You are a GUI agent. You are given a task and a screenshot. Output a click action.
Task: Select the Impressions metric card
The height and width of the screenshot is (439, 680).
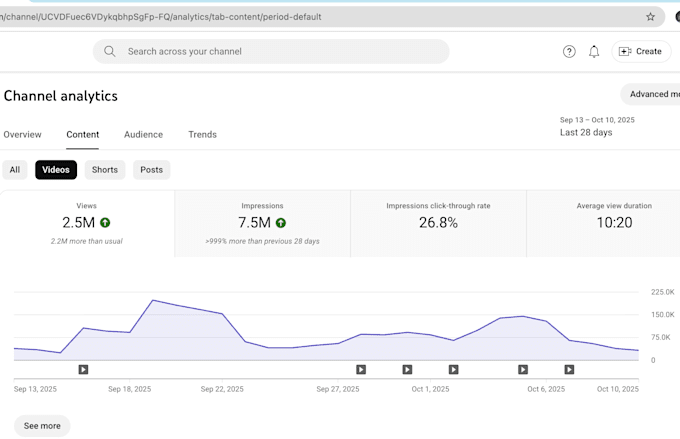point(262,223)
